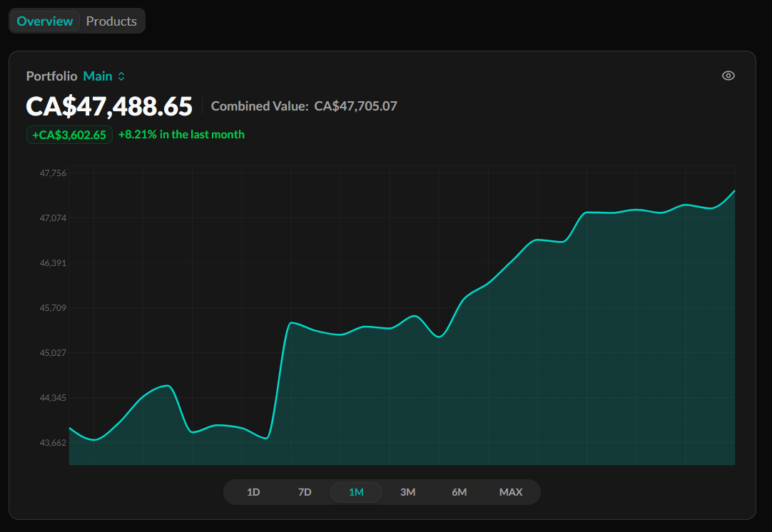Screen dimensions: 772x532
Task: Open the Main portfolio selector dropdown
Action: 104,76
